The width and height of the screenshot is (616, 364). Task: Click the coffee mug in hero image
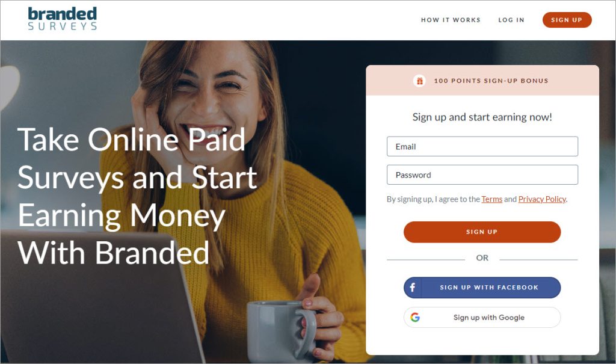pyautogui.click(x=282, y=331)
